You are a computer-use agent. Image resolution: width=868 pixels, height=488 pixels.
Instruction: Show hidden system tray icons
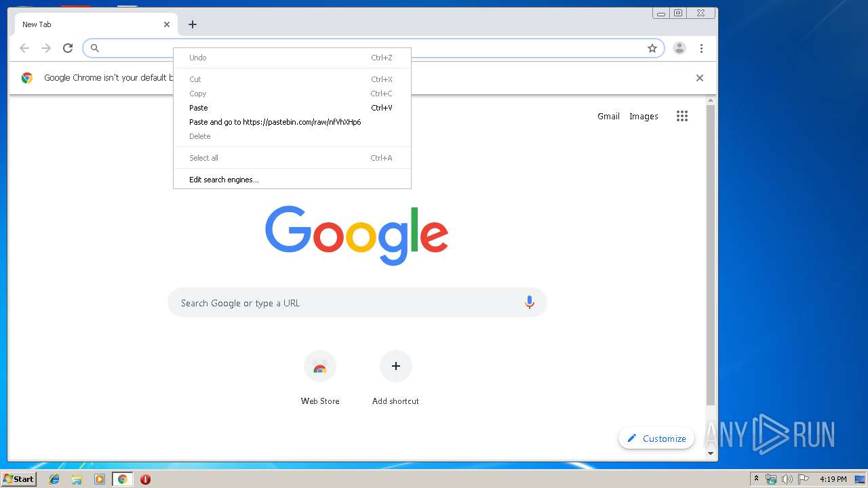(756, 479)
